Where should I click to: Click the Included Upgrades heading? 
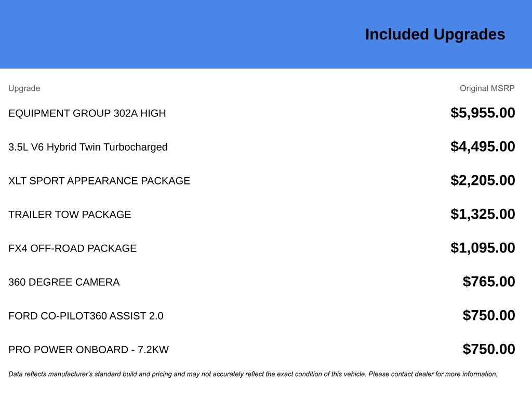[x=435, y=34]
